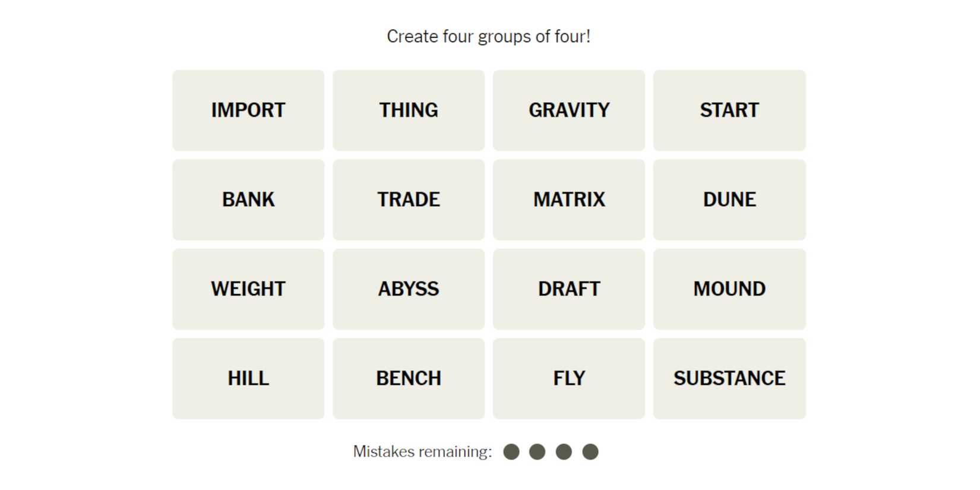Select the DUNE word tile
The height and width of the screenshot is (490, 980).
[x=729, y=200]
